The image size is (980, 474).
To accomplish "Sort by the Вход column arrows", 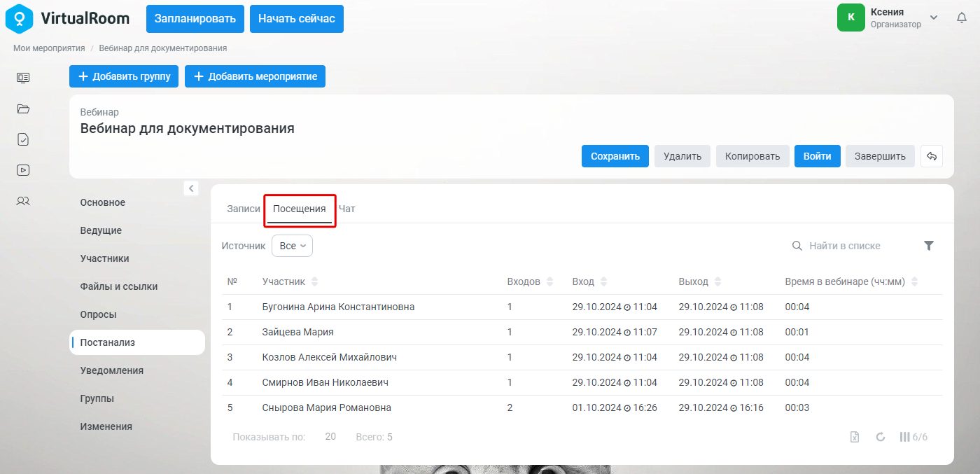I will [x=603, y=281].
